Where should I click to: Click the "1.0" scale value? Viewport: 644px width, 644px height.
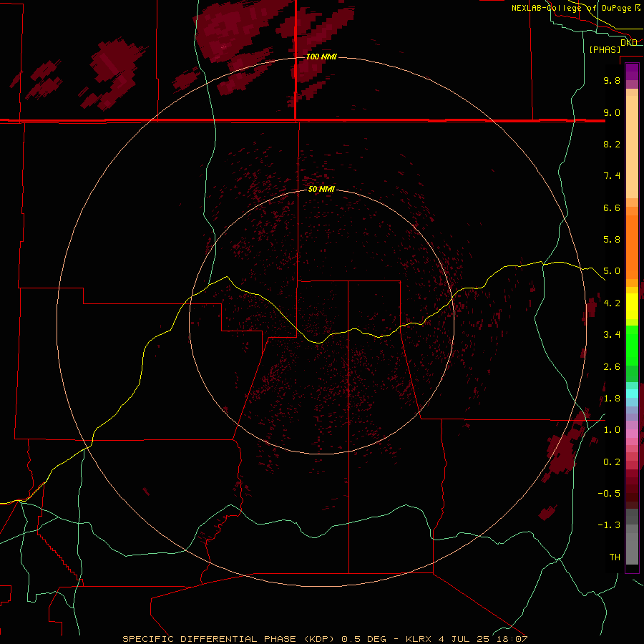(x=612, y=430)
